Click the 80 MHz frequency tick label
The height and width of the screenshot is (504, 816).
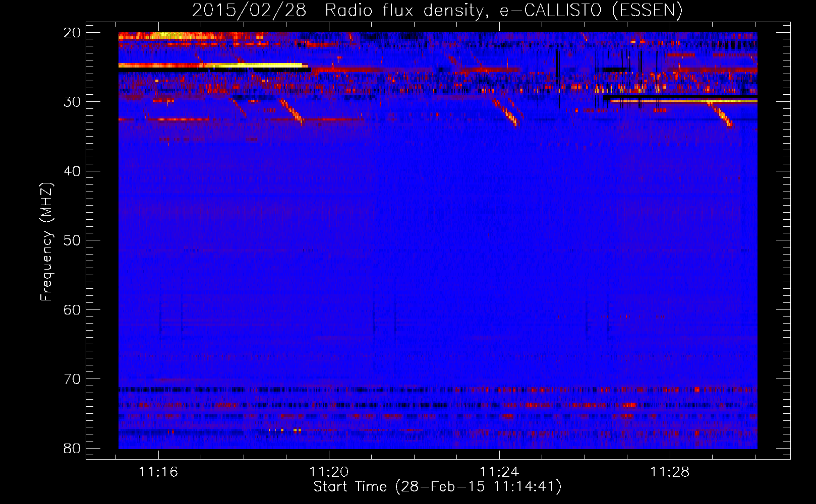click(72, 448)
